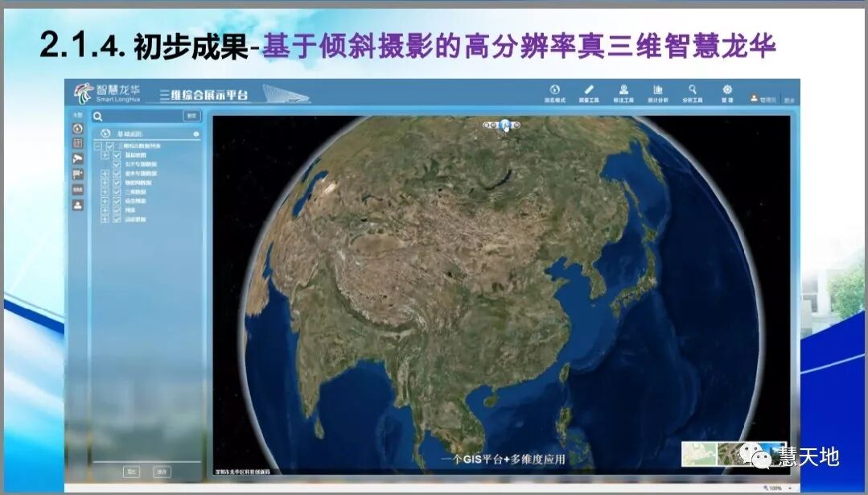Select the 测量工具 ruler measurement tool
The image size is (868, 495).
point(589,93)
